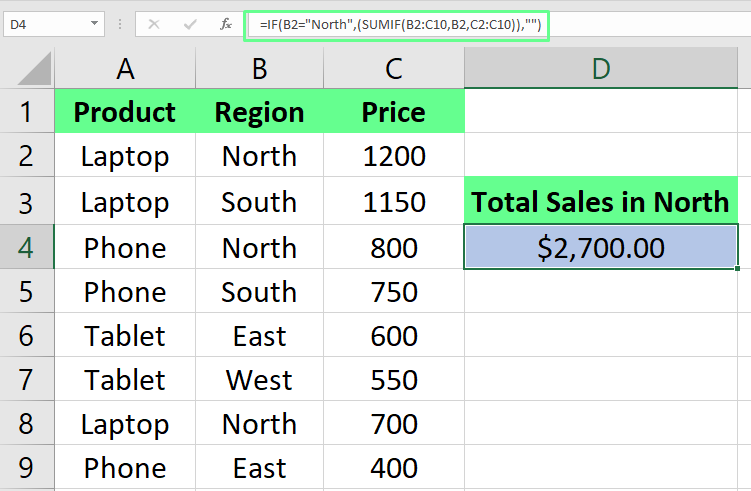Viewport: 751px width, 491px height.
Task: Click the Tablet cell in row 7
Action: (125, 380)
